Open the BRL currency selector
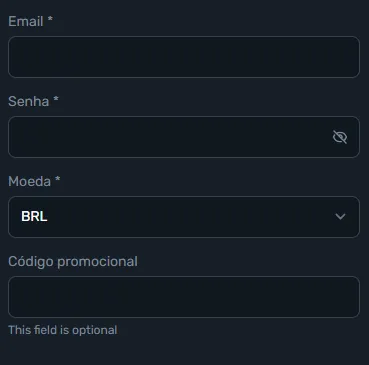 click(x=184, y=217)
